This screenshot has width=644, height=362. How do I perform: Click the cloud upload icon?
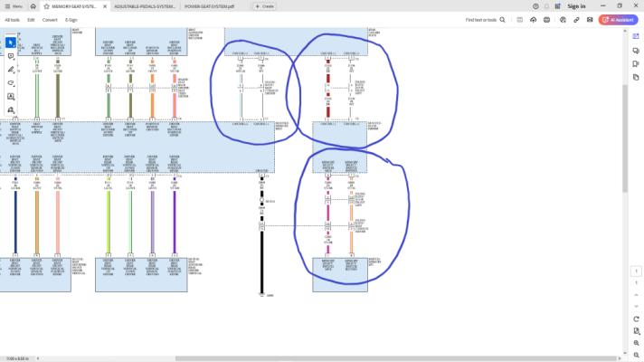[533, 20]
